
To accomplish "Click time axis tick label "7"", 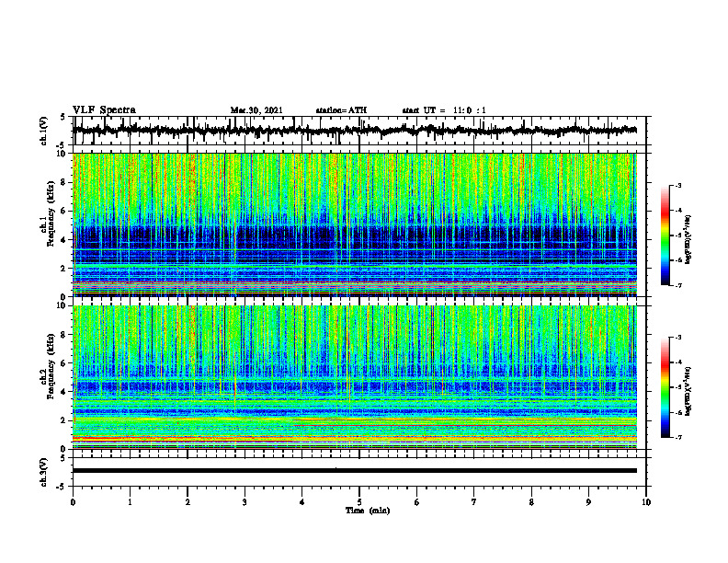I will point(474,502).
